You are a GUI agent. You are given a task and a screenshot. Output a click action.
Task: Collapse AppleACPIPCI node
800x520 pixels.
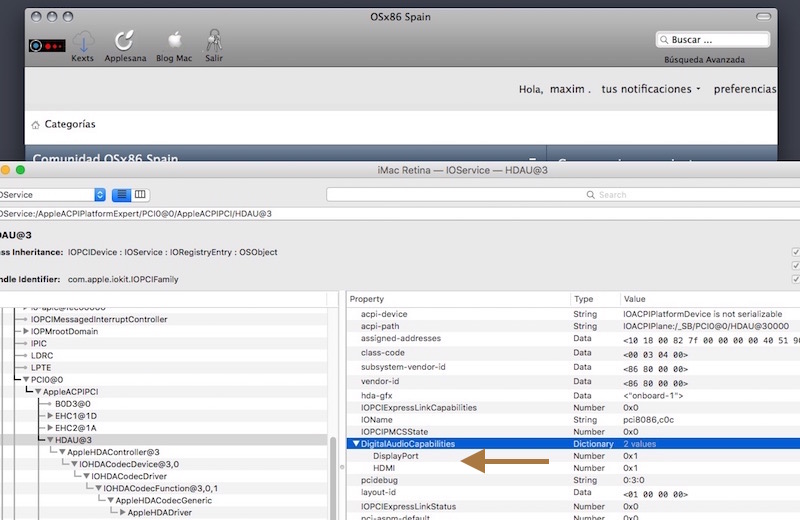pos(38,392)
